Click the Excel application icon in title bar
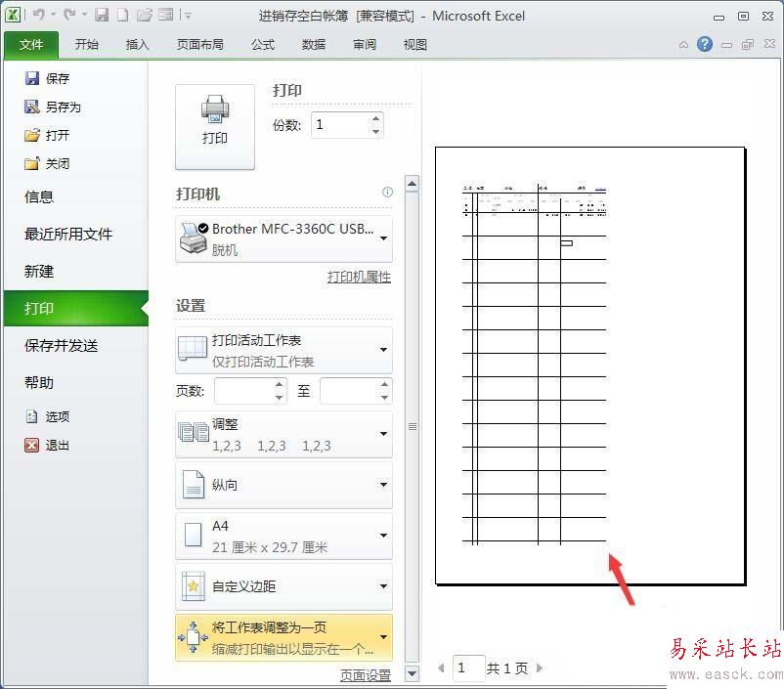The width and height of the screenshot is (784, 689). [13, 15]
